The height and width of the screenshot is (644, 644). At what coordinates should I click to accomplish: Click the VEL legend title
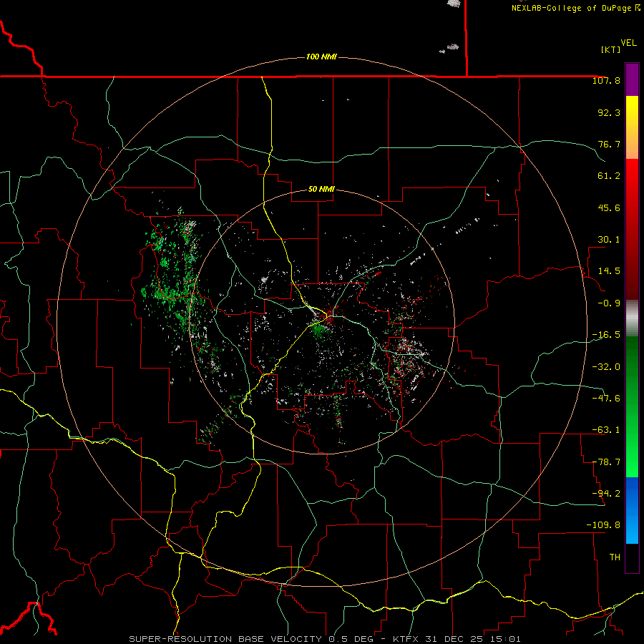point(628,43)
